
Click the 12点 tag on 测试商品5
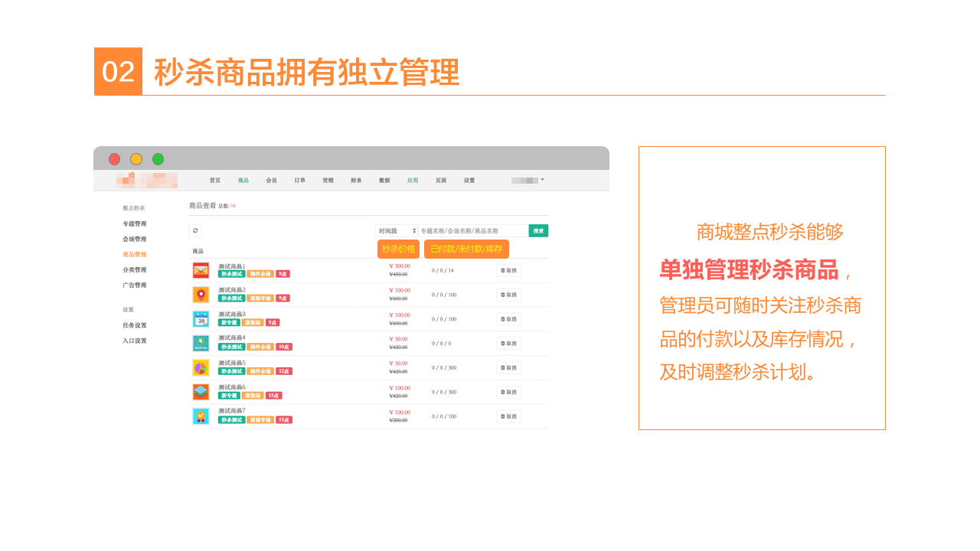pos(284,371)
